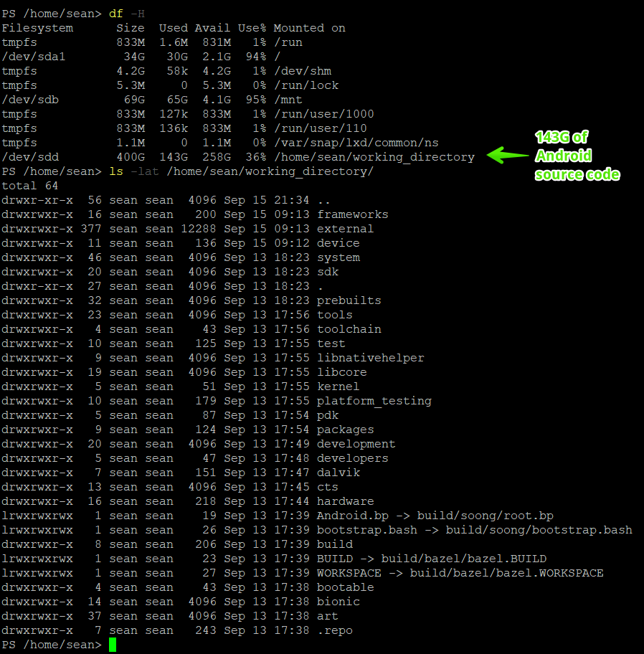
Task: Click the 'Filesystem' column header
Action: click(37, 28)
